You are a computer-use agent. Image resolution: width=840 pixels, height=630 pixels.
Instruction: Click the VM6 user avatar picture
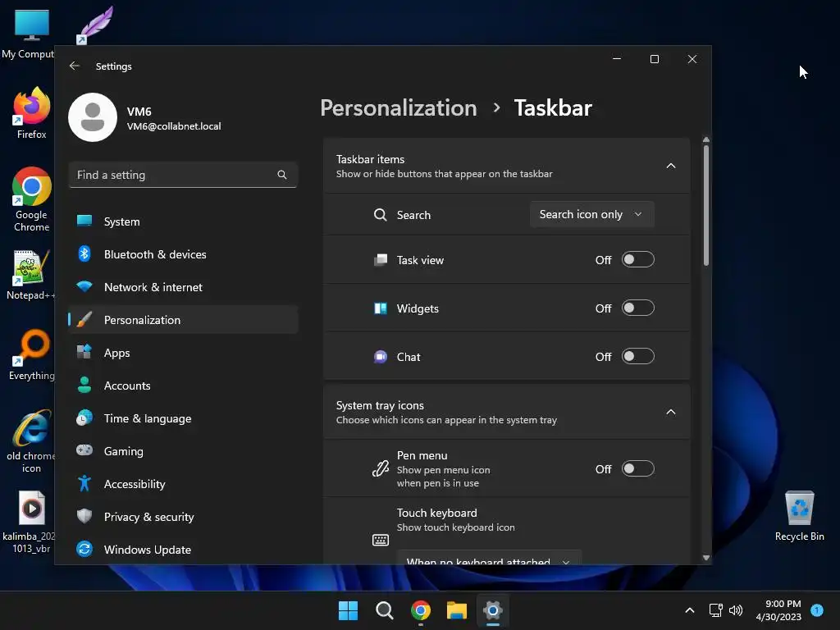[x=93, y=117]
